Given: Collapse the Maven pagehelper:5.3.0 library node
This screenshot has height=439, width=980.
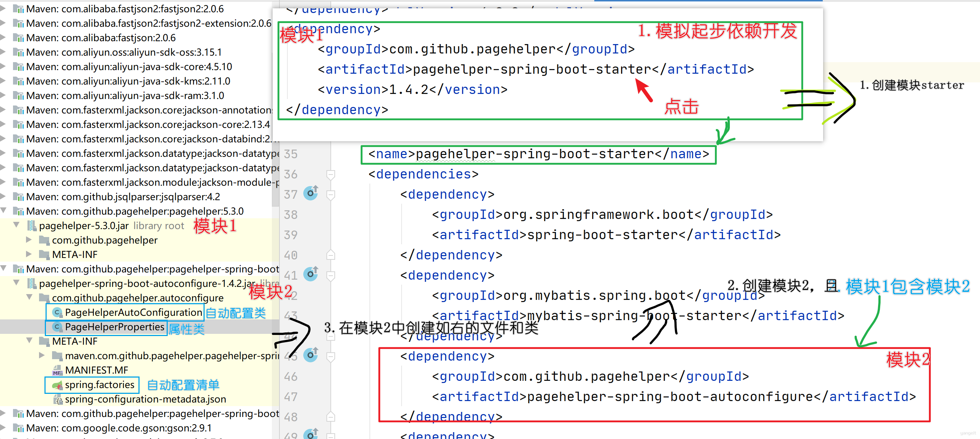Looking at the screenshot, I should click(3, 210).
